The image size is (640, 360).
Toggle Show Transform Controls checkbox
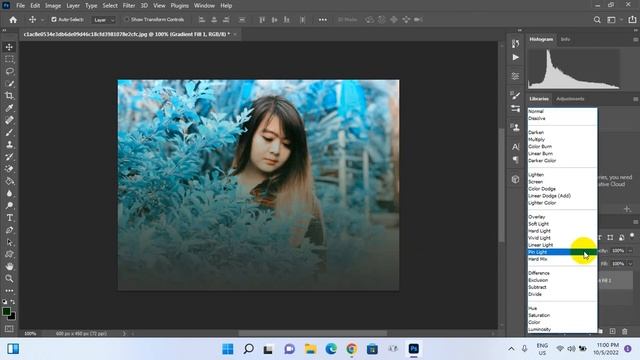coord(127,20)
